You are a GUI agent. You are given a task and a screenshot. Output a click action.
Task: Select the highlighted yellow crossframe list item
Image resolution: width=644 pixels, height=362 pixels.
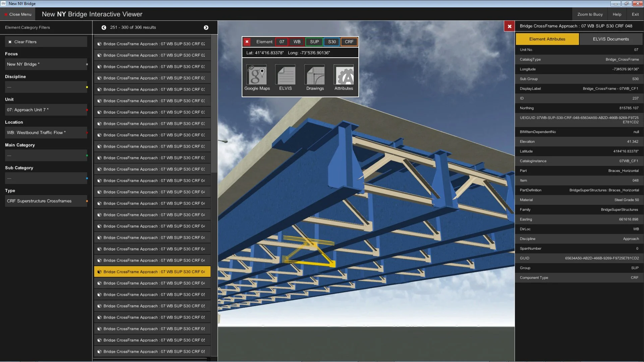click(152, 272)
